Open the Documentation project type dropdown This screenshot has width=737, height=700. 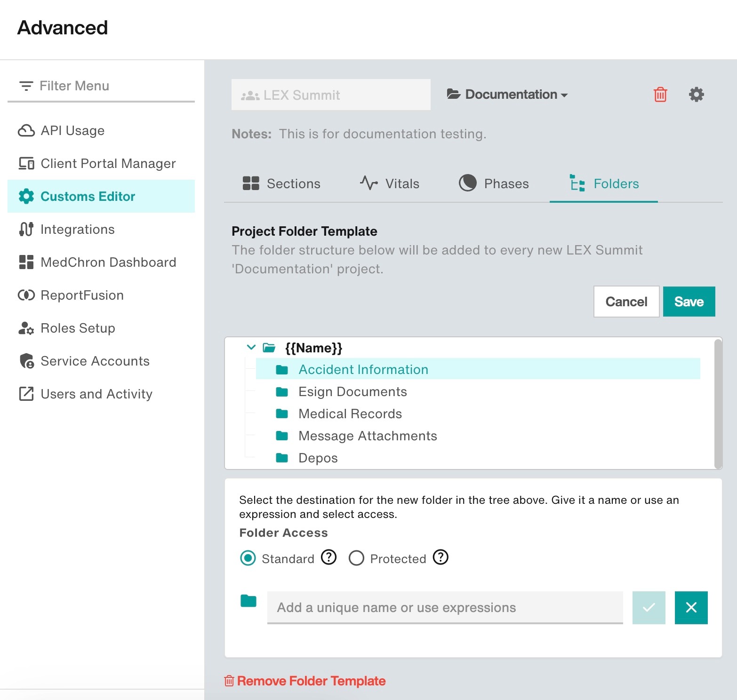click(507, 95)
